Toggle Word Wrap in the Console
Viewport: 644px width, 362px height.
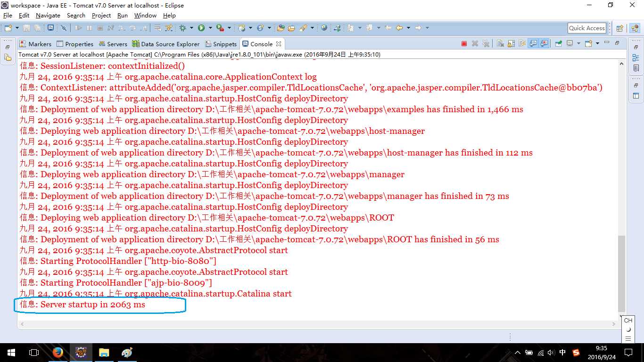(522, 43)
